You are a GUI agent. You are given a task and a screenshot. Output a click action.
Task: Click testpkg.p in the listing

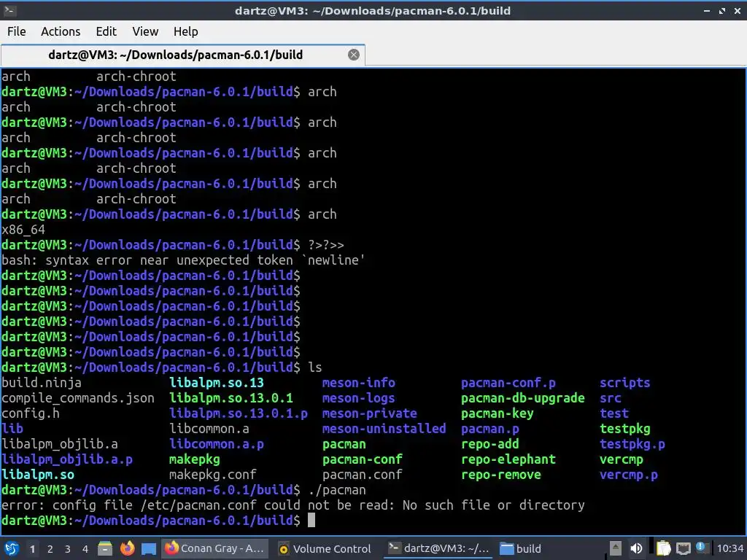(x=632, y=444)
